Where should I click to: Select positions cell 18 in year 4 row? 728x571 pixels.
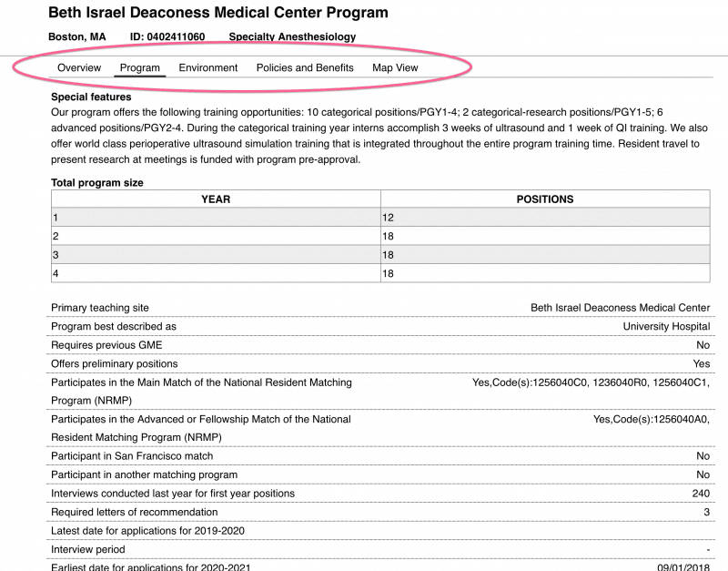(x=545, y=273)
